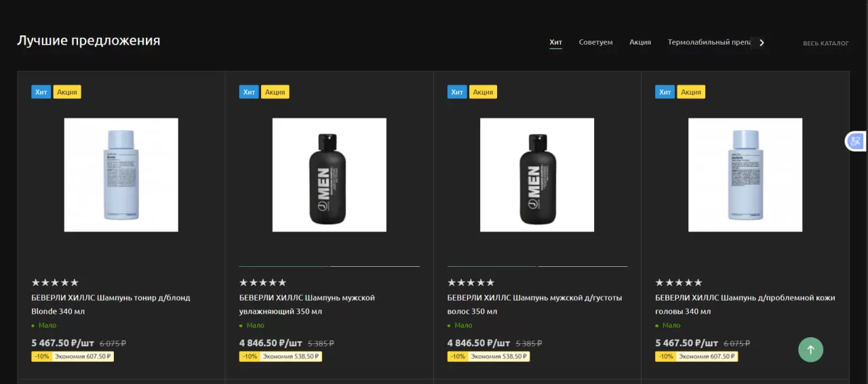
Task: Click the men's hair thickness shampoo image
Action: pyautogui.click(x=537, y=175)
